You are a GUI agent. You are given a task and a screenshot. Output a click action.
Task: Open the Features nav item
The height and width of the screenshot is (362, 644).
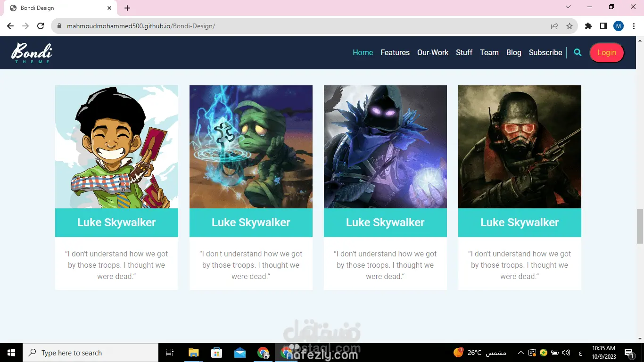[x=395, y=53]
